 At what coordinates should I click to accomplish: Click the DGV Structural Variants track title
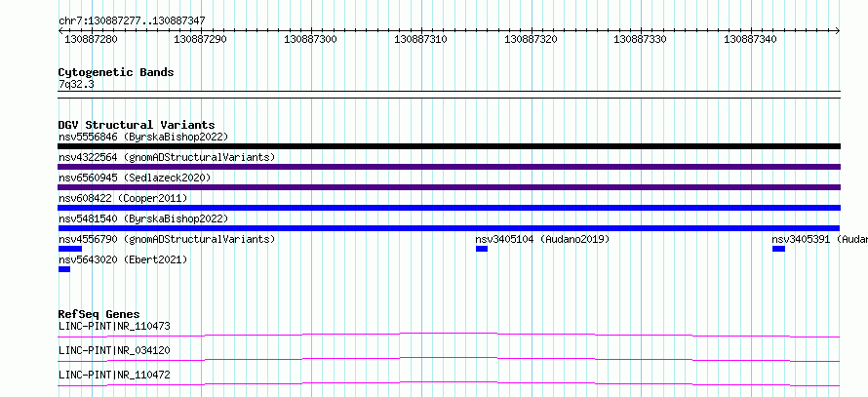point(137,125)
